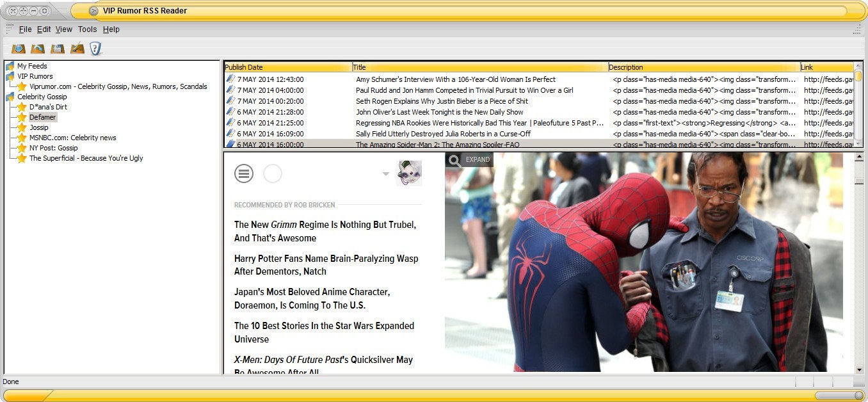Click the second toolbar icon with curved arrow
The image size is (868, 402).
tap(38, 49)
